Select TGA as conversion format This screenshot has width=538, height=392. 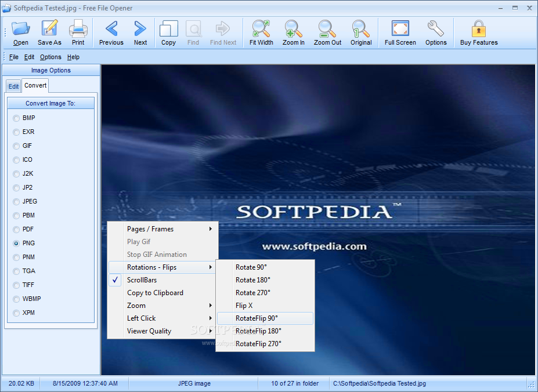tap(16, 271)
